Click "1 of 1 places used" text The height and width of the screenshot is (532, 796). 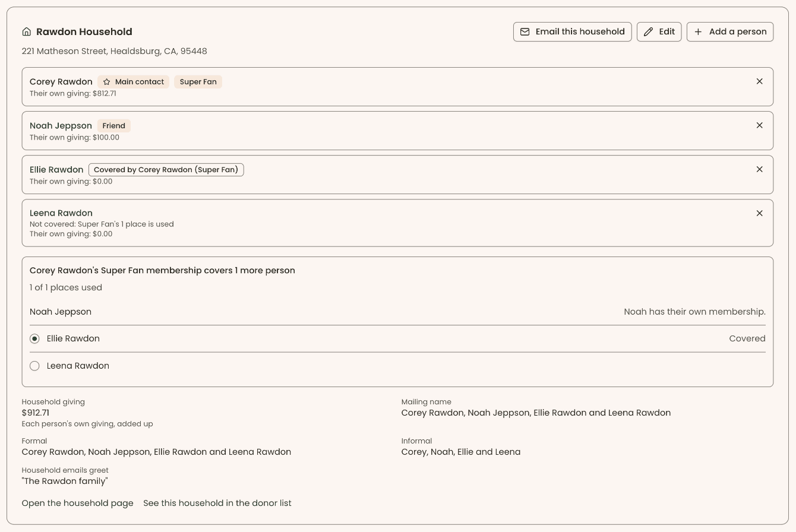[66, 287]
